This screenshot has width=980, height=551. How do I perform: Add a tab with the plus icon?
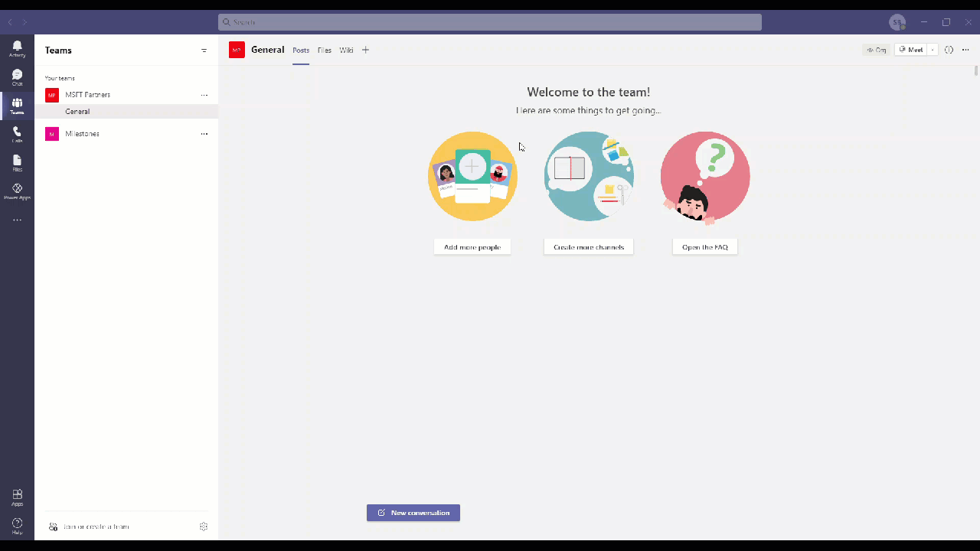click(x=365, y=50)
